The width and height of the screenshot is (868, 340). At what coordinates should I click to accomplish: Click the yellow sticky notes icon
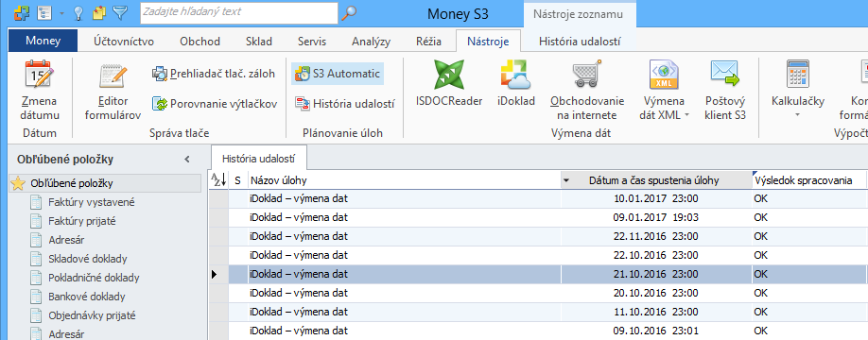click(99, 12)
